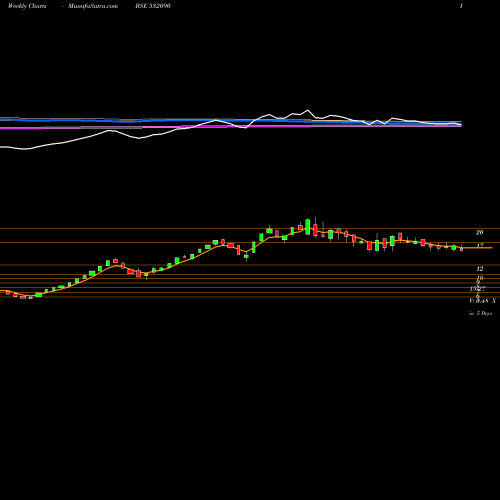The image size is (500, 500).
Task: Select the last red candle on the right
Action: (462, 249)
